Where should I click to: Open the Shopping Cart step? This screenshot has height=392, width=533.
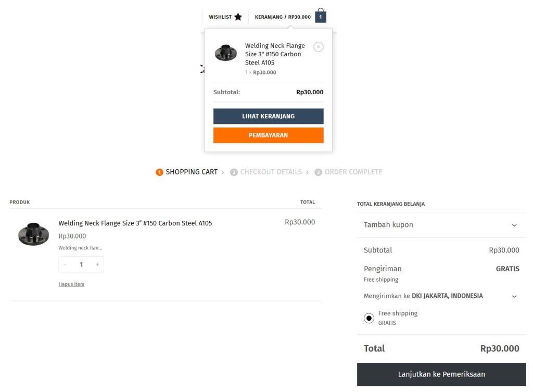pyautogui.click(x=187, y=172)
